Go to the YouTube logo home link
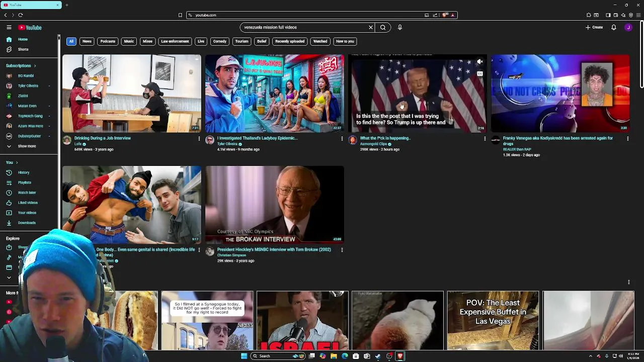The image size is (644, 362). pyautogui.click(x=30, y=28)
